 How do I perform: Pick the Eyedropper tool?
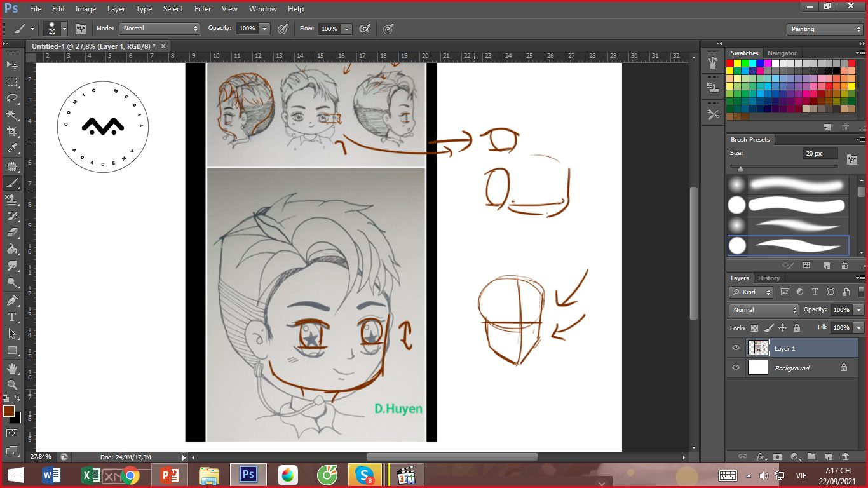tap(12, 149)
